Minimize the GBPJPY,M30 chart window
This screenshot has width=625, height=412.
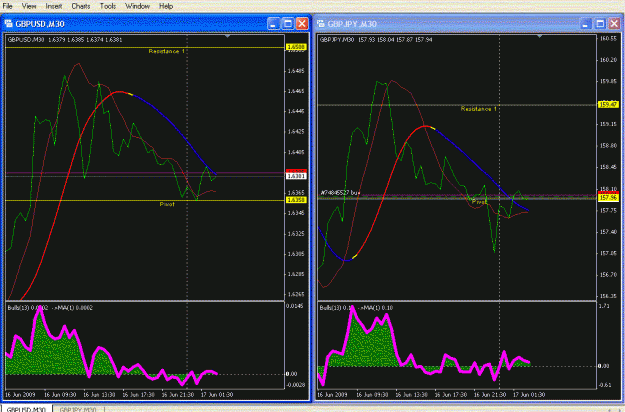pyautogui.click(x=585, y=24)
